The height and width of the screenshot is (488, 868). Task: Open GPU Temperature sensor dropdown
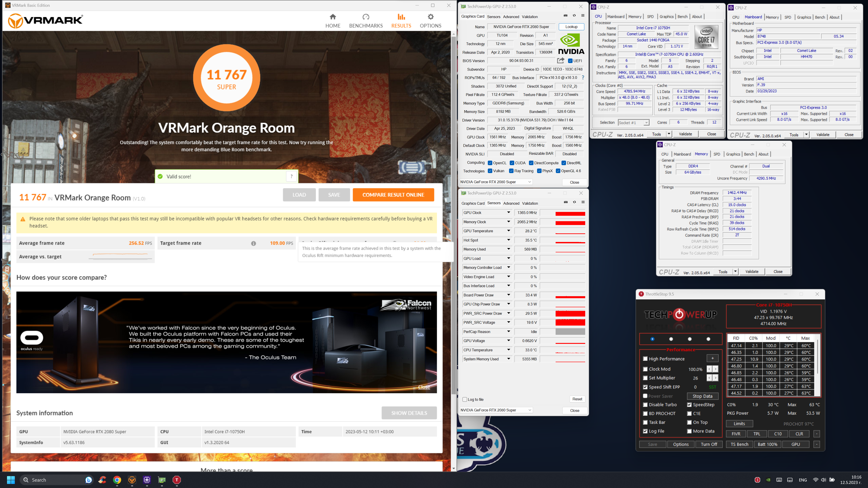tap(509, 231)
